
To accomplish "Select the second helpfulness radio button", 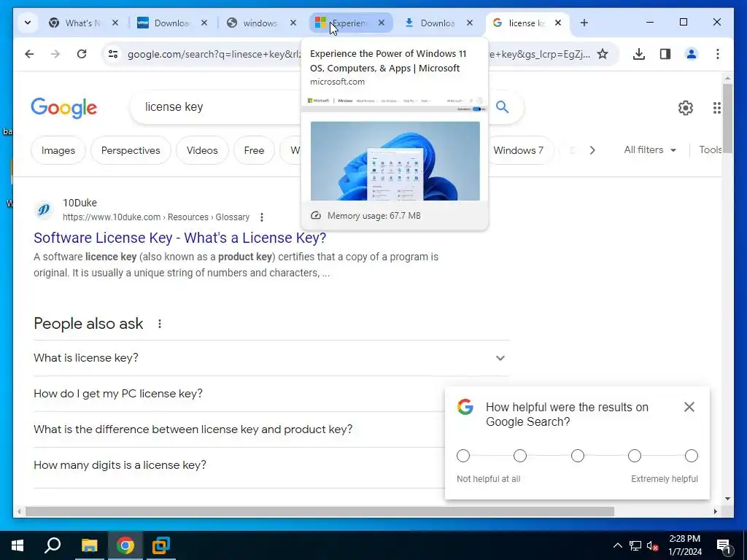I will coord(519,456).
